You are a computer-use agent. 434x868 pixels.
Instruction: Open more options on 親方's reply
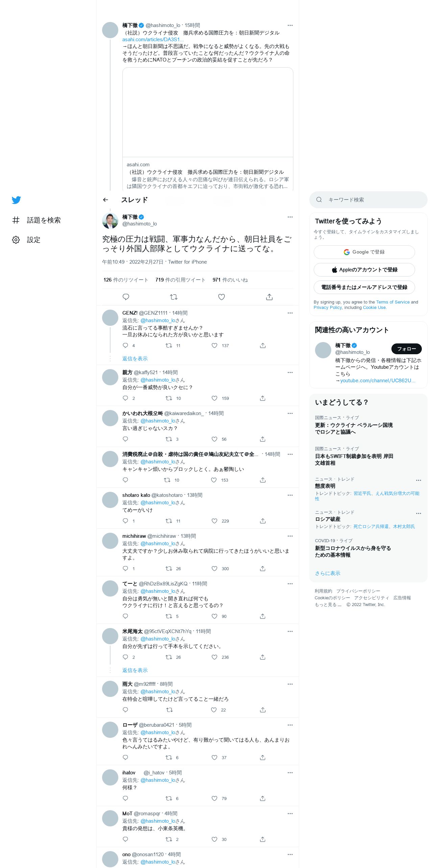coord(290,372)
